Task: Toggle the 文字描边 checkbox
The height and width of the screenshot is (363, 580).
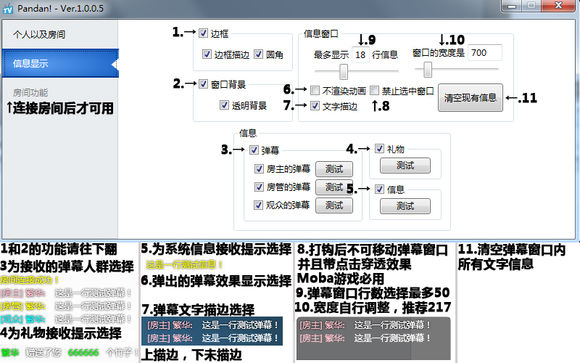Action: [315, 106]
